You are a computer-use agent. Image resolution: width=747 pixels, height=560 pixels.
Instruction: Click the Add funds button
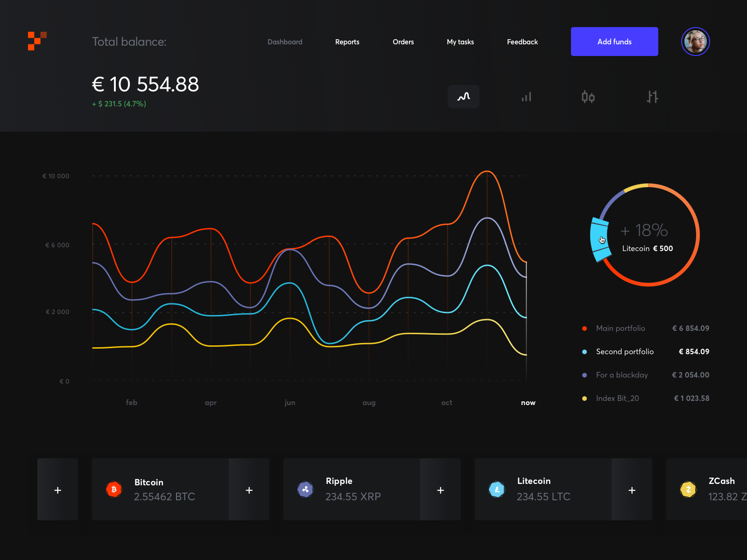coord(614,42)
